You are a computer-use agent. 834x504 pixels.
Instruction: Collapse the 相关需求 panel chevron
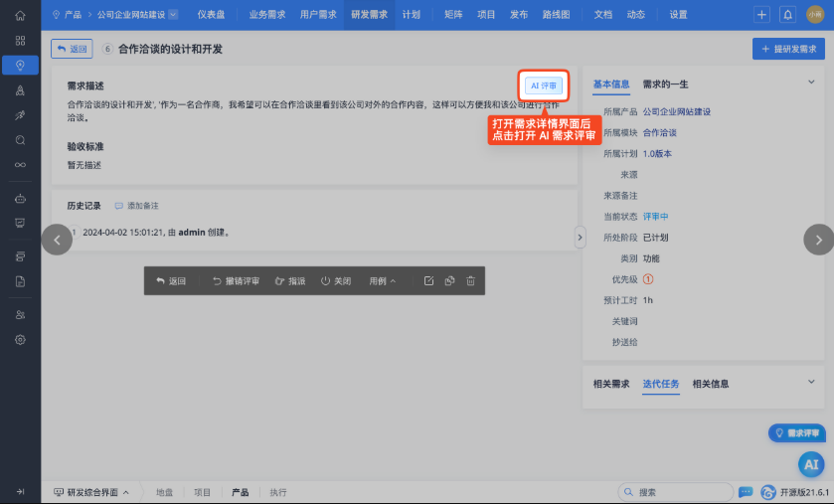(x=811, y=381)
